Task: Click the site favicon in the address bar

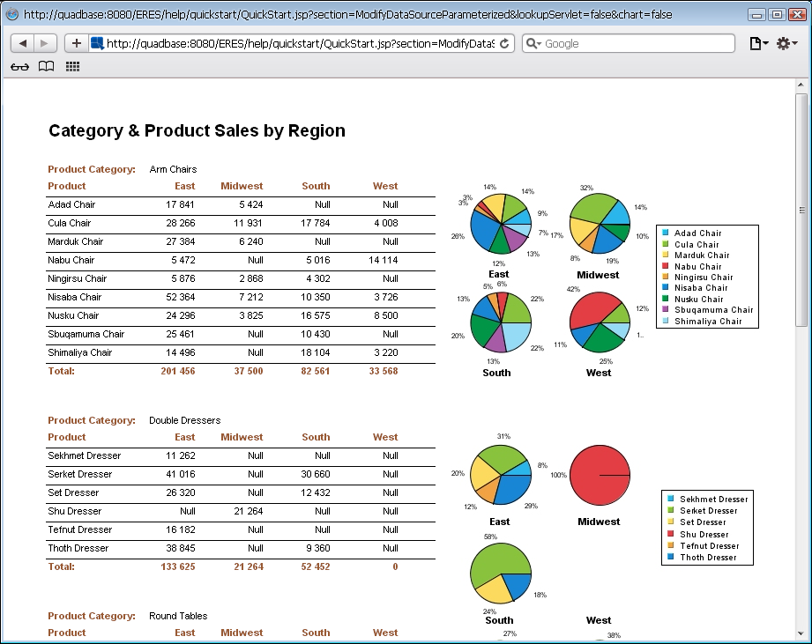Action: [97, 43]
